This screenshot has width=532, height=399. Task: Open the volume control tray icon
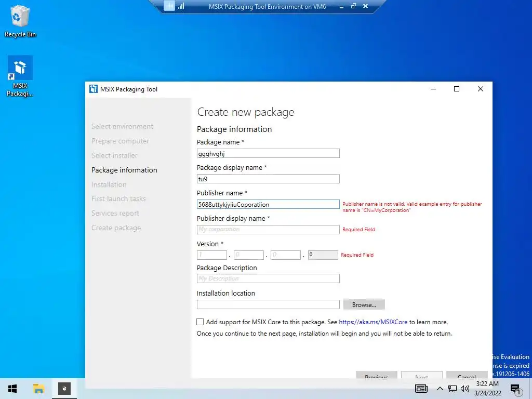(465, 389)
